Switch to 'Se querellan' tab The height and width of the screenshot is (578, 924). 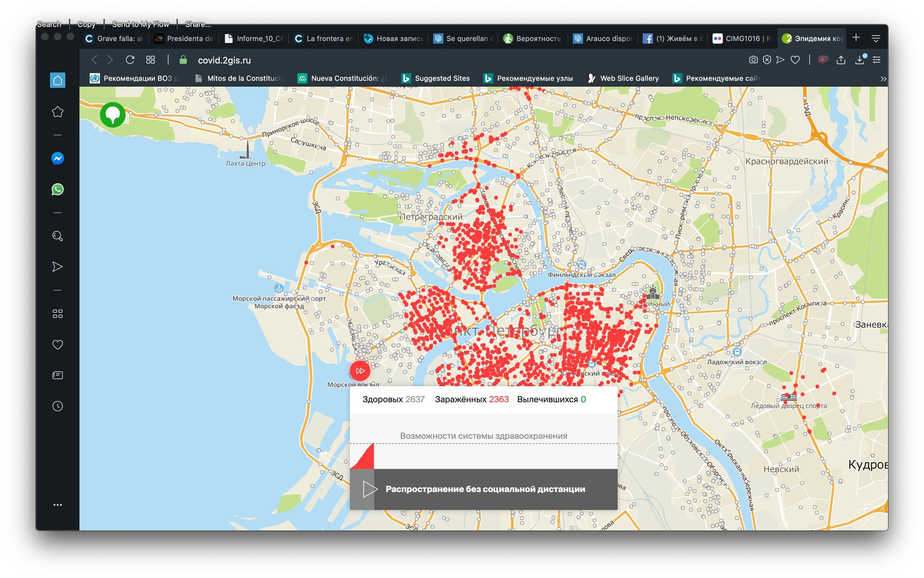pyautogui.click(x=464, y=38)
